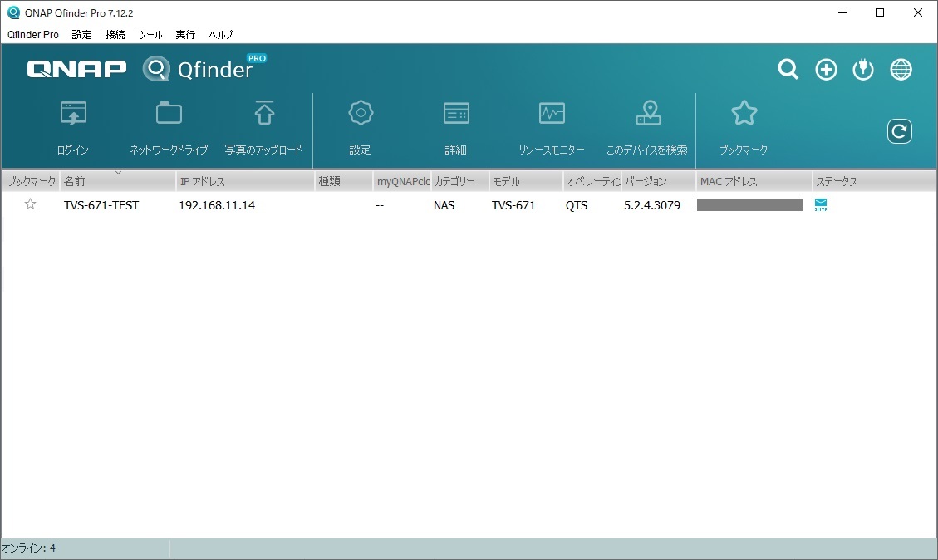Maximize the Qfinder Pro window
Screen dimensions: 938x560
(879, 12)
